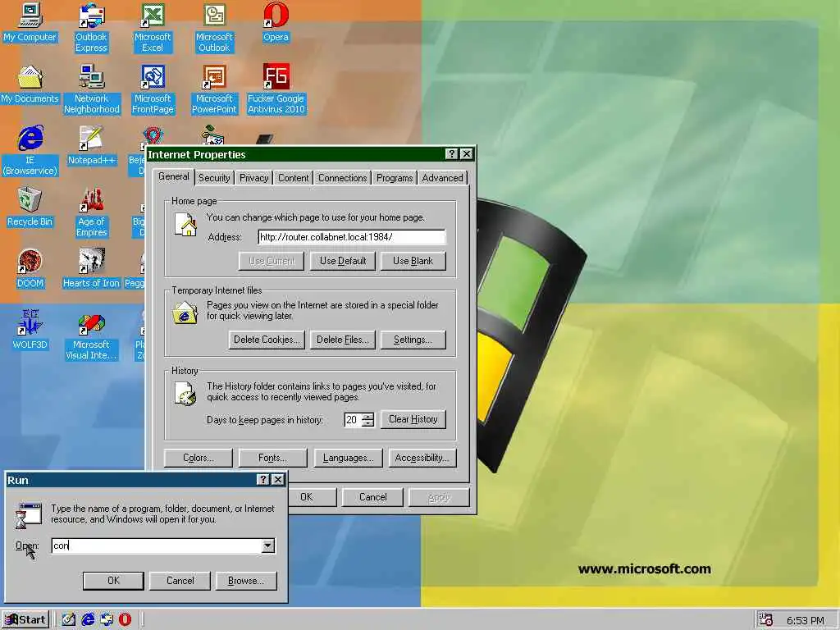Close the Run dialog

point(277,479)
